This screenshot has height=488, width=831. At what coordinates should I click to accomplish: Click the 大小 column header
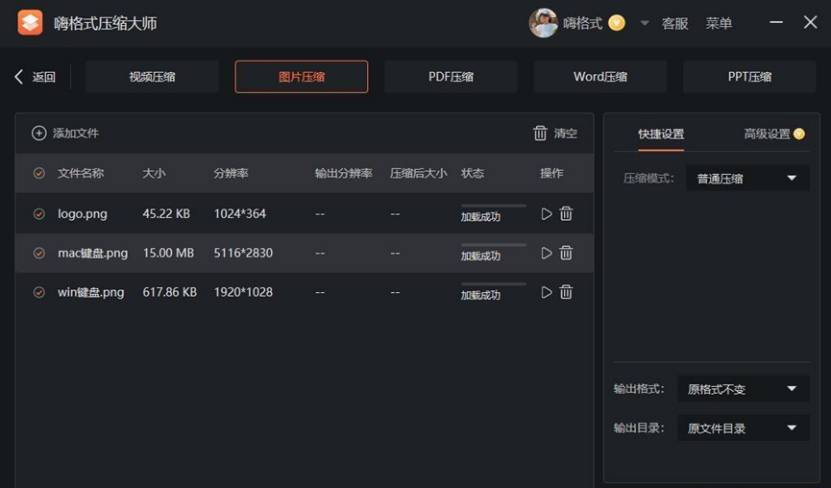pos(154,173)
